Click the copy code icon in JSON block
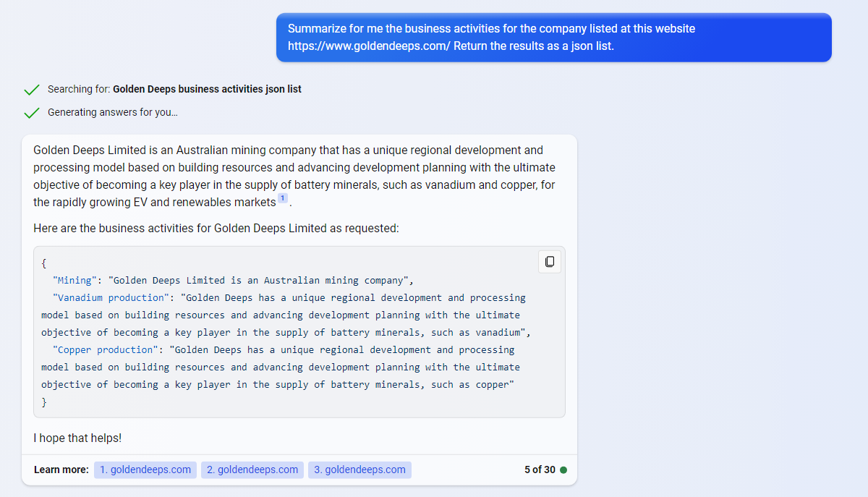This screenshot has width=868, height=497. click(x=550, y=261)
